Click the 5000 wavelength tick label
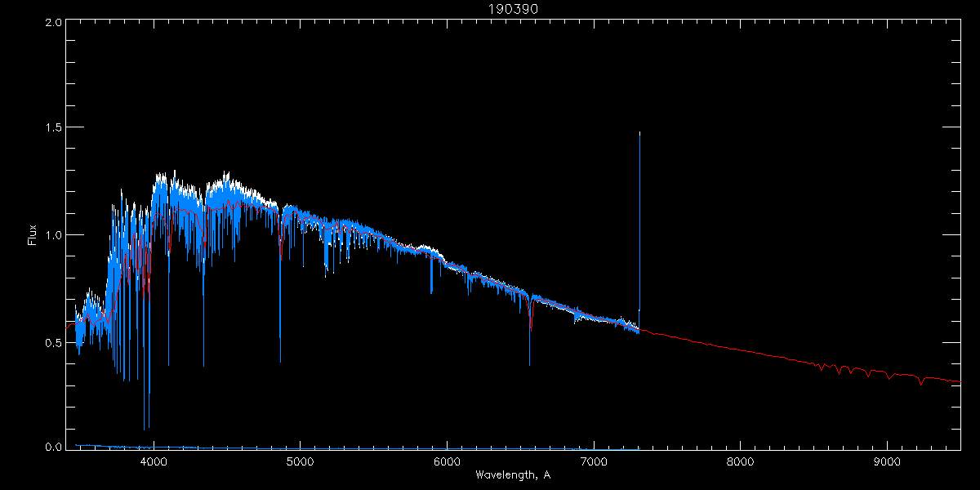 300,462
